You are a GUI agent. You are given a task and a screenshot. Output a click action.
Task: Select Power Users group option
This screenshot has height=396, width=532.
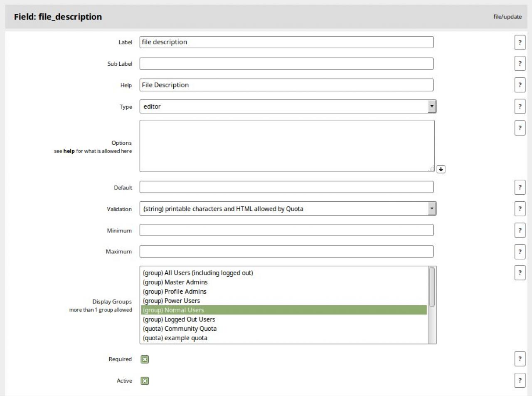171,301
